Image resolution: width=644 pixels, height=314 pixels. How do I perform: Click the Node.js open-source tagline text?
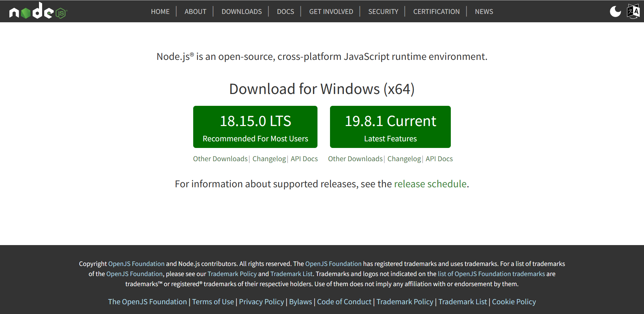(322, 56)
